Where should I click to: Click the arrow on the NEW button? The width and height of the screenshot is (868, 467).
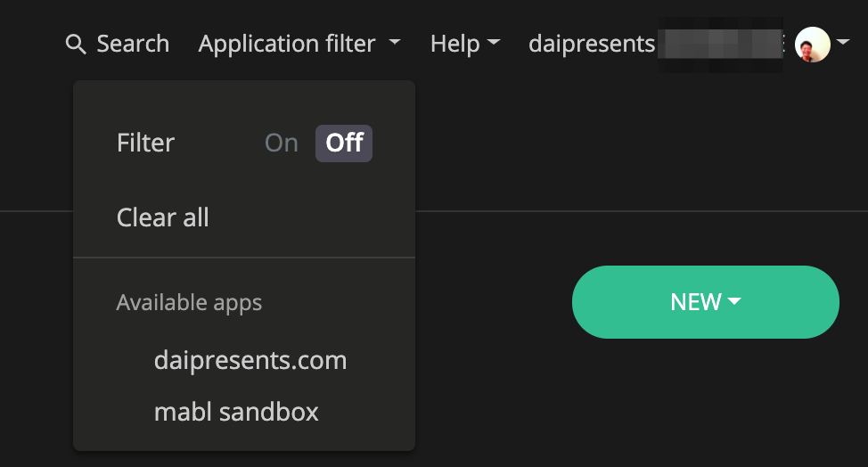[734, 302]
